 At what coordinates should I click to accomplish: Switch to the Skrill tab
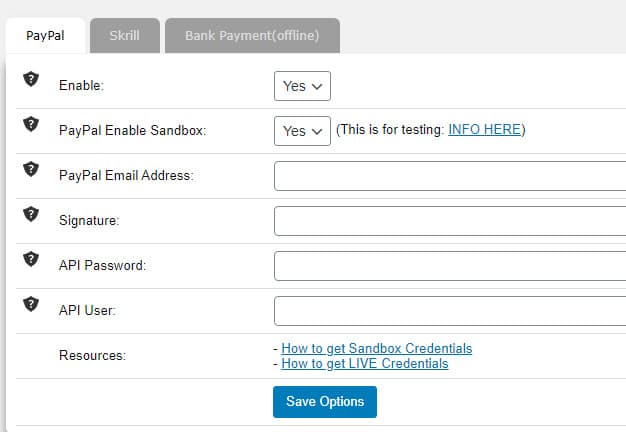124,36
